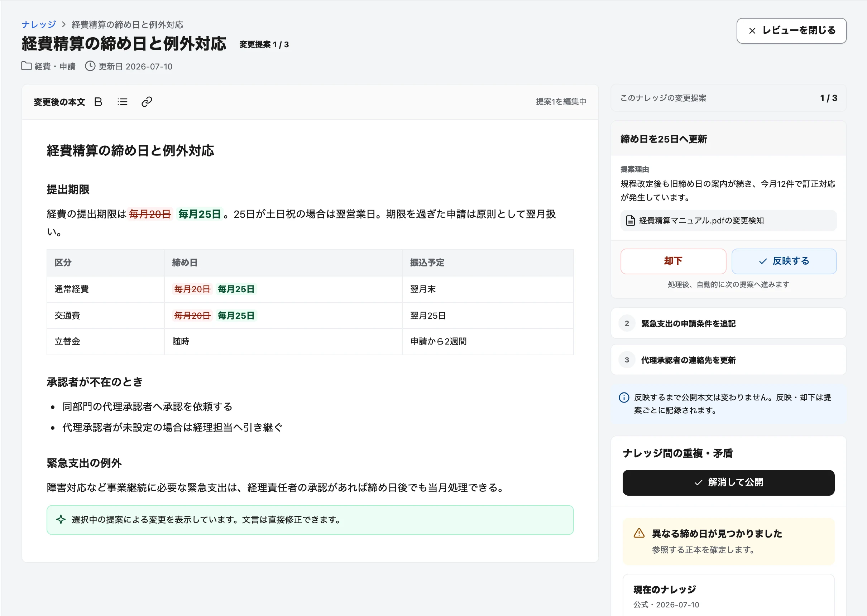Click 毎月25日 in the 交通費 row

click(236, 316)
